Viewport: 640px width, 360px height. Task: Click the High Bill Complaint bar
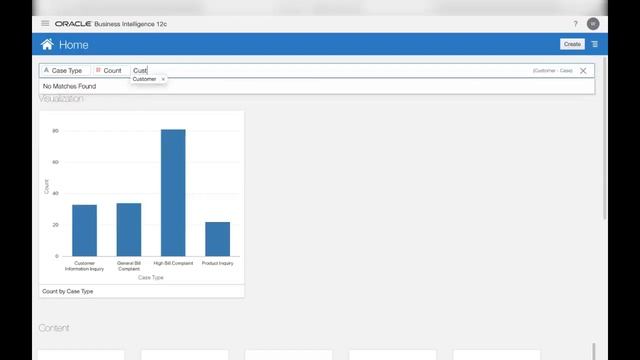coord(173,193)
